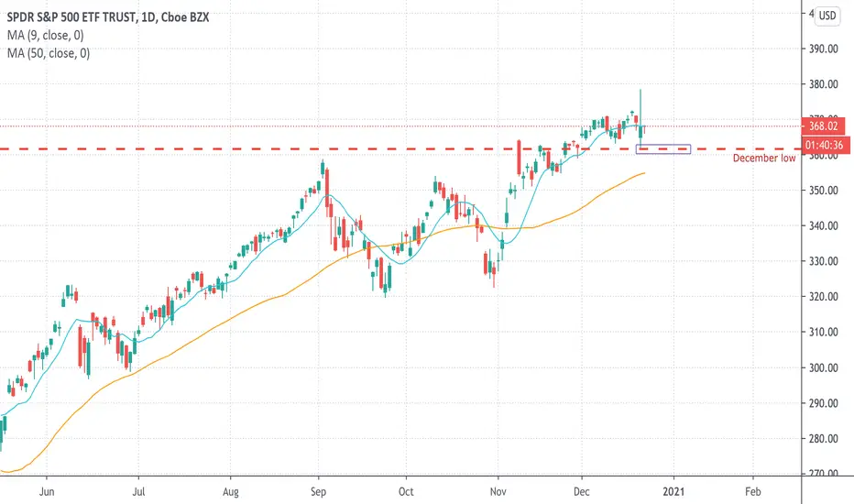Click the 368.02 current price label
The image size is (854, 504).
(823, 126)
